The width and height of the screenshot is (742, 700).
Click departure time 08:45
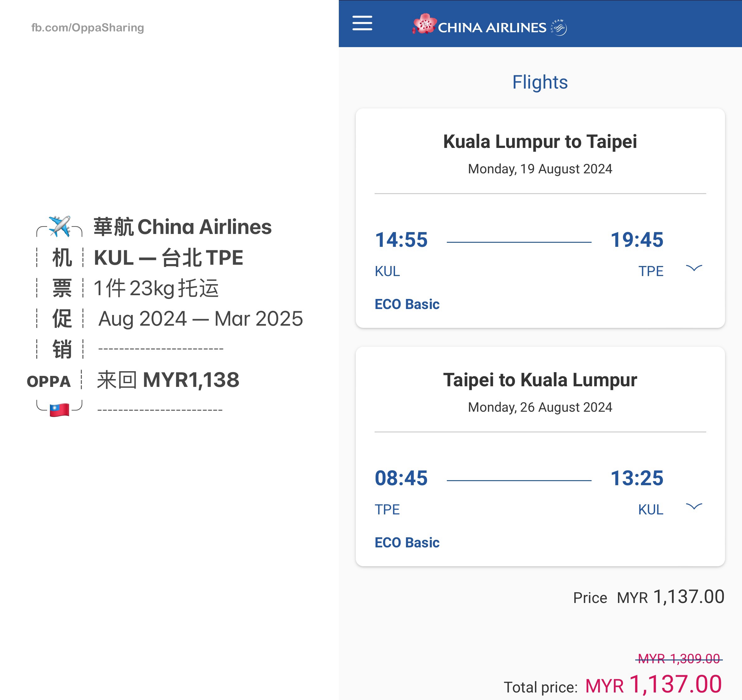coord(401,478)
